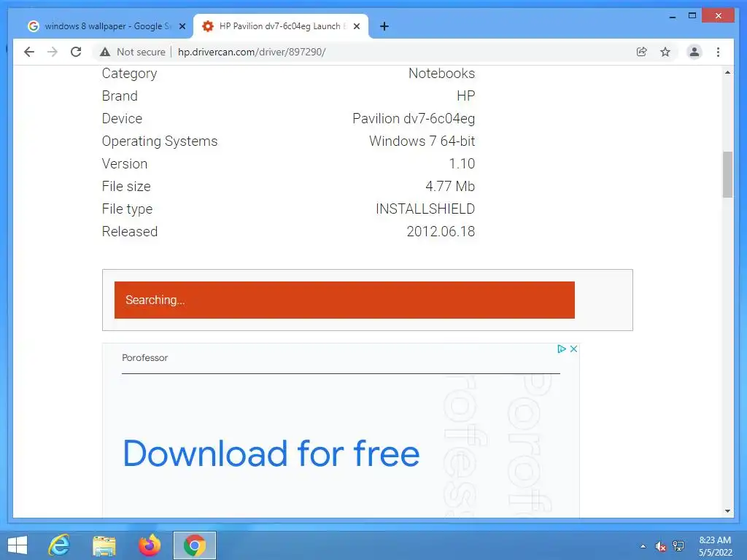Minimize the Chrome window
The width and height of the screenshot is (747, 560).
coord(672,16)
